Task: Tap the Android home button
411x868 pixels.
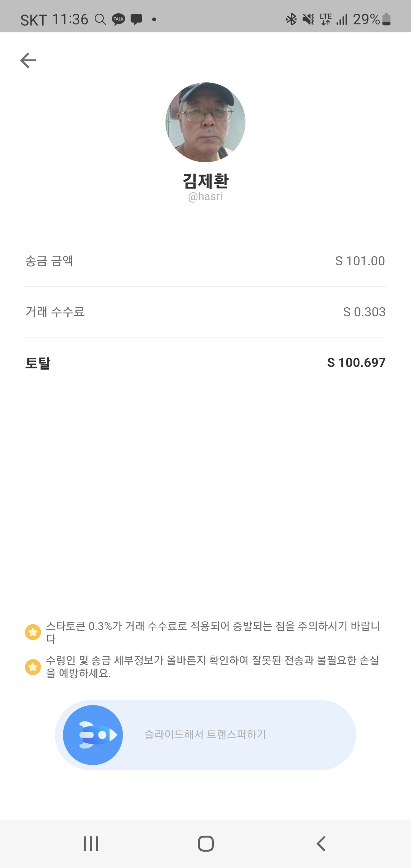Action: click(x=205, y=844)
